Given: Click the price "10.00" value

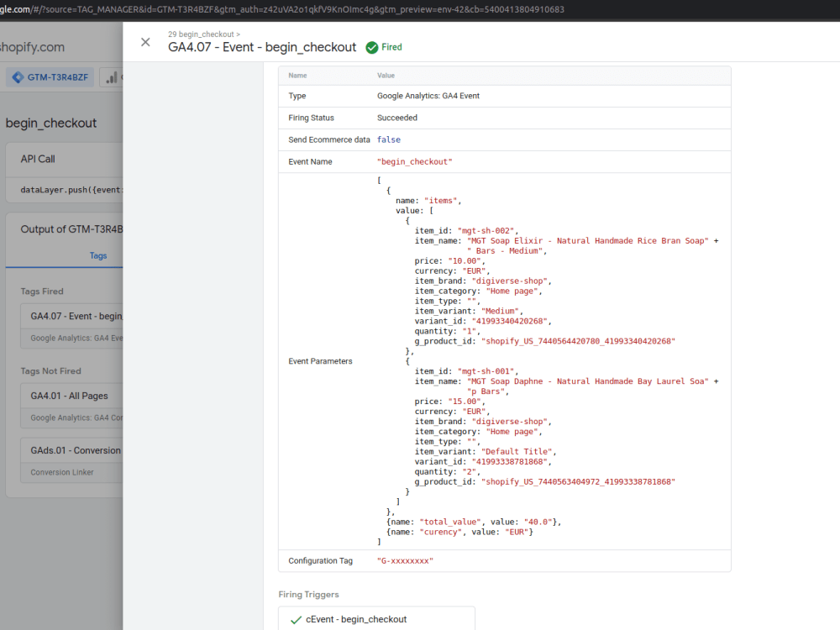Looking at the screenshot, I should (465, 261).
